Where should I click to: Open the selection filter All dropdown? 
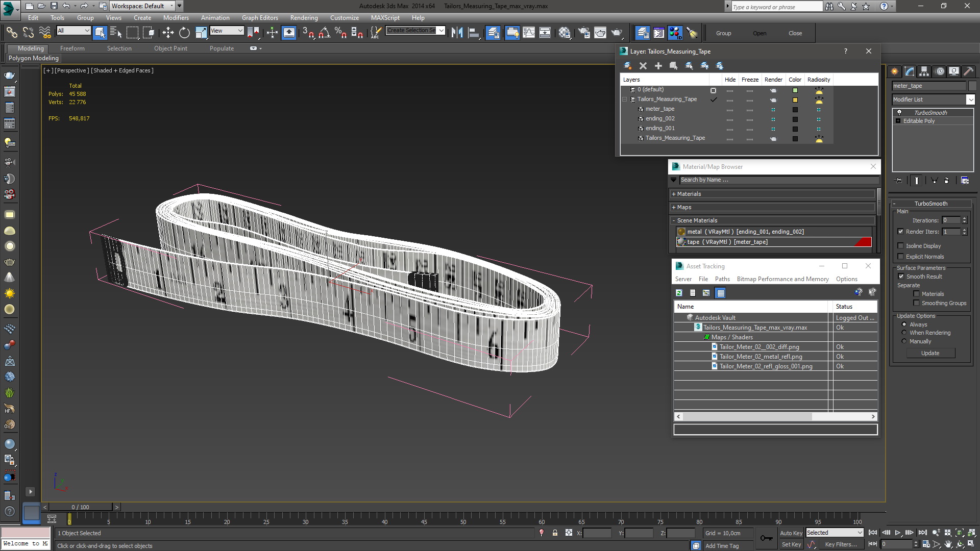[73, 31]
